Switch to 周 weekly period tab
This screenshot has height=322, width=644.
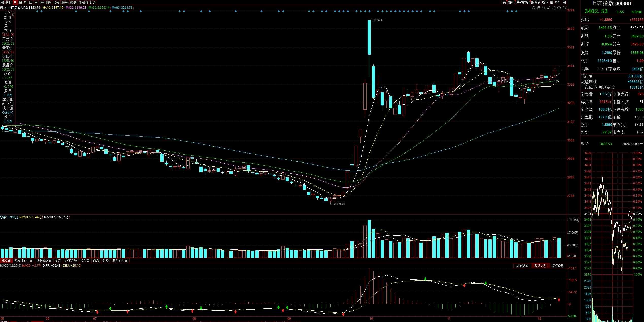[20, 3]
